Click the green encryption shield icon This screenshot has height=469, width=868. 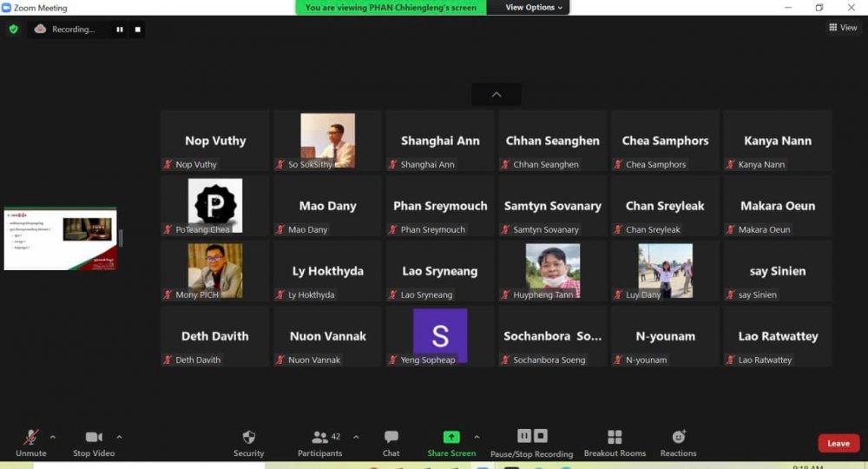click(x=13, y=29)
